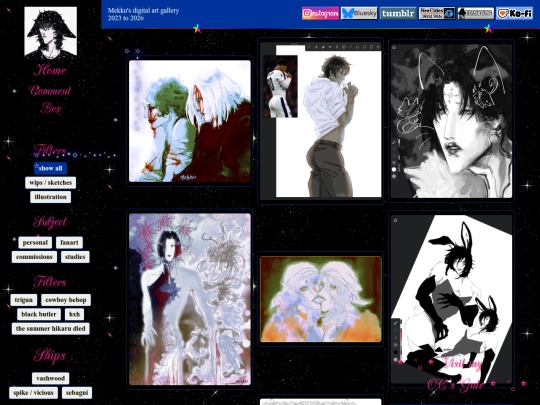Filter ships by sebagni
540x405 pixels.
click(x=77, y=393)
